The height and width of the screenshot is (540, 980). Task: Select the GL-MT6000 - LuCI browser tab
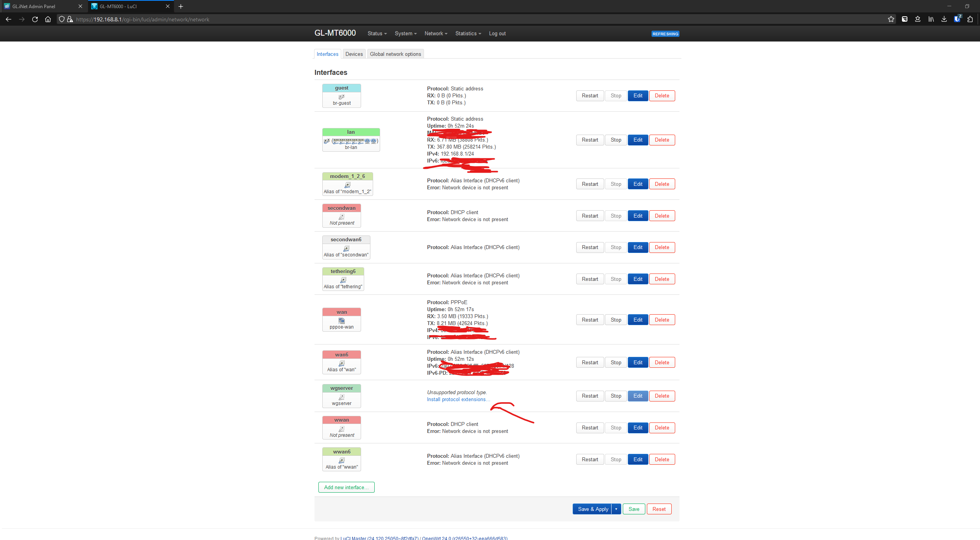pyautogui.click(x=130, y=6)
